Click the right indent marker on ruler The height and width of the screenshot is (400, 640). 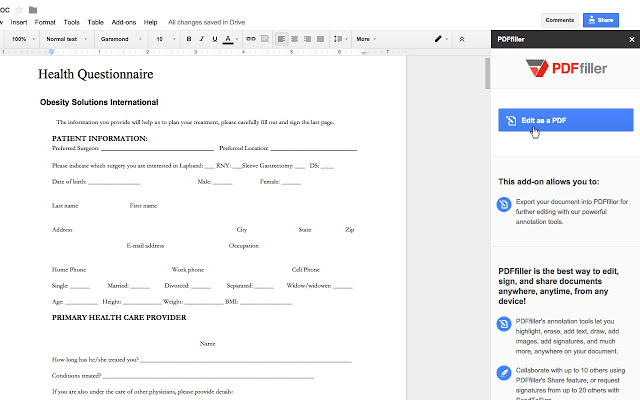(363, 52)
